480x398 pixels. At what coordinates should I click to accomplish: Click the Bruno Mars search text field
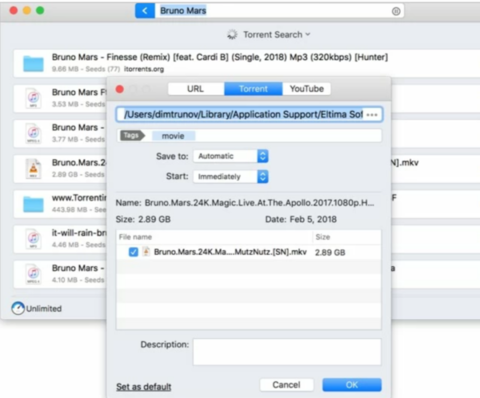[x=273, y=11]
